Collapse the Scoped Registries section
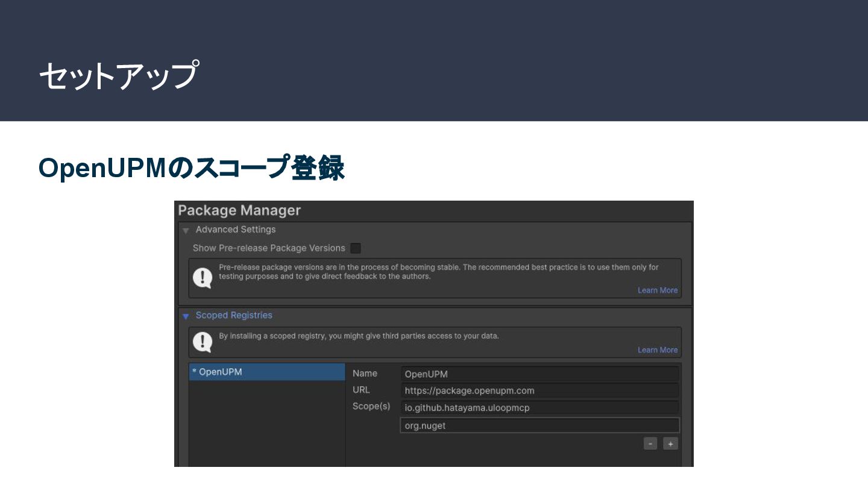Viewport: 868px width, 488px height. coord(186,316)
